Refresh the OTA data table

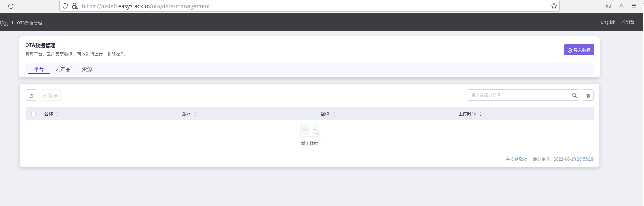(x=31, y=95)
